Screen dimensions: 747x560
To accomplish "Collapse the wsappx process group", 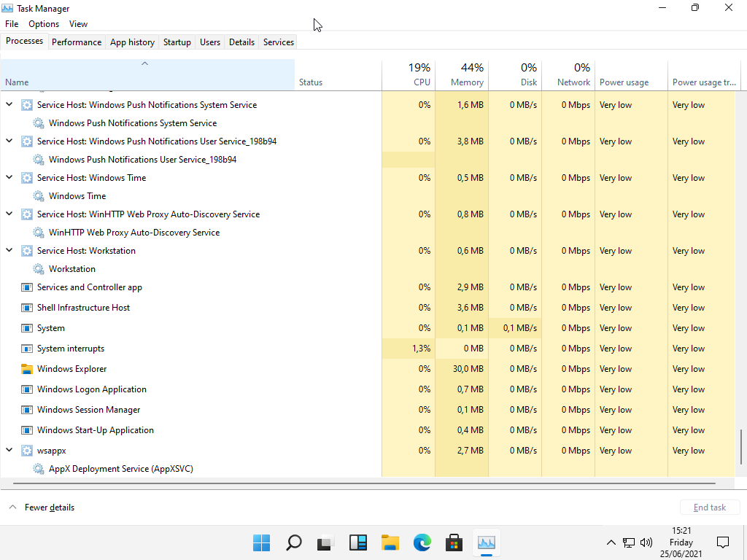I will [x=9, y=451].
